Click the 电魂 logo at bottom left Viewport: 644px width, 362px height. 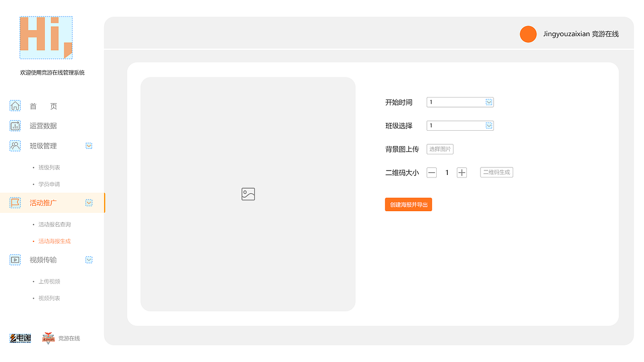20,338
